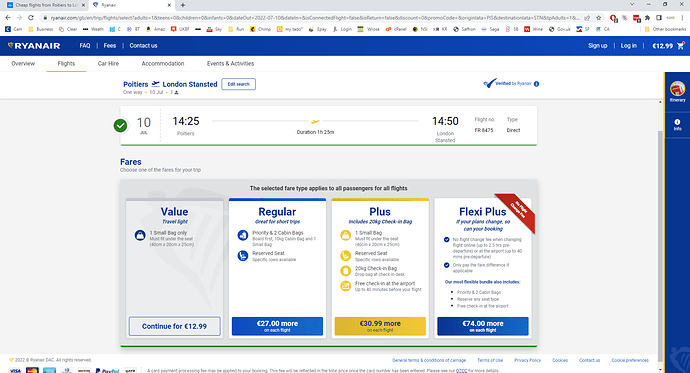Select the Value fare card
Image resolution: width=690 pixels, height=373 pixels.
tap(174, 268)
